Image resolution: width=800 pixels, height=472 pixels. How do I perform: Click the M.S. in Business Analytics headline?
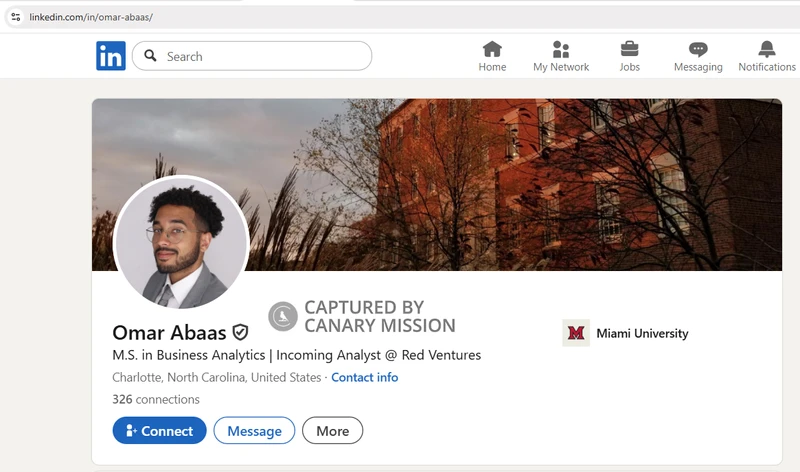(x=296, y=355)
